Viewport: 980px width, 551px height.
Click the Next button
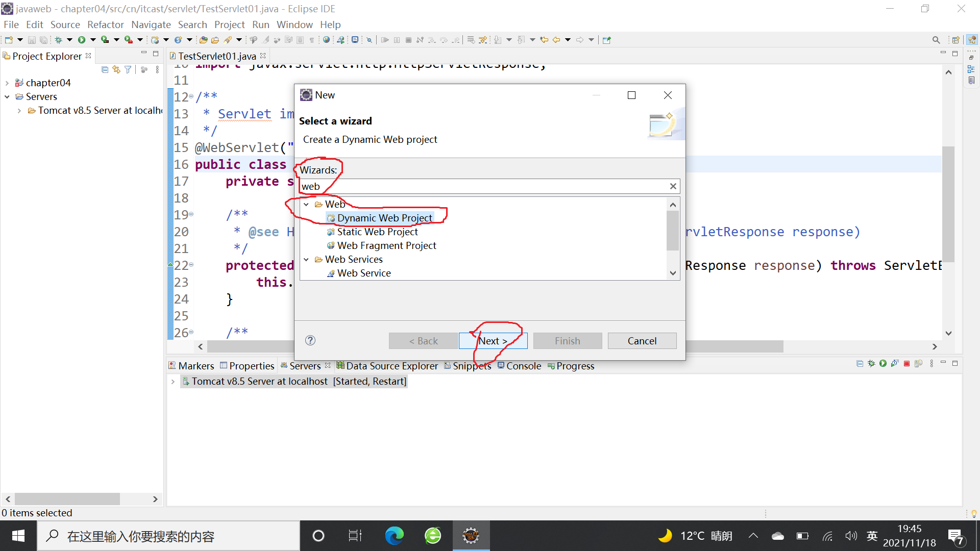[x=493, y=341]
